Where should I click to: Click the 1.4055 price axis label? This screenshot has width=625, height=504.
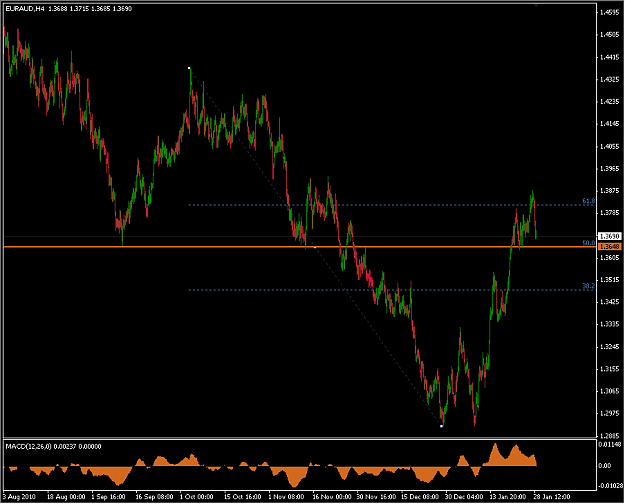[610, 147]
